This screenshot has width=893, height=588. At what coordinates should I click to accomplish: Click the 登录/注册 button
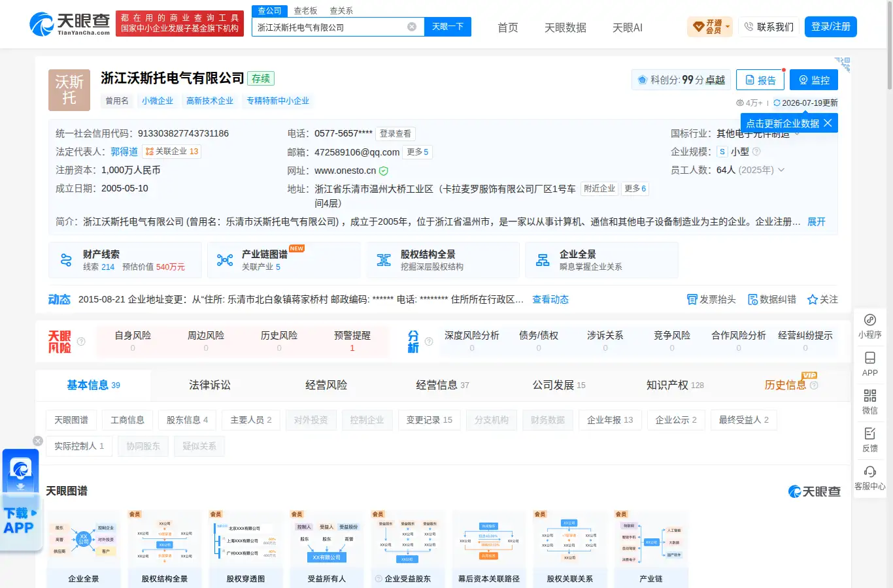(831, 27)
